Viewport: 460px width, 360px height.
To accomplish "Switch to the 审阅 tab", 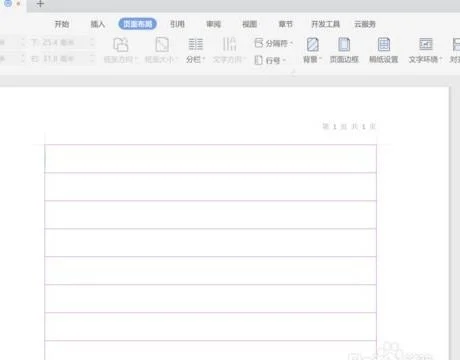I will pyautogui.click(x=213, y=24).
